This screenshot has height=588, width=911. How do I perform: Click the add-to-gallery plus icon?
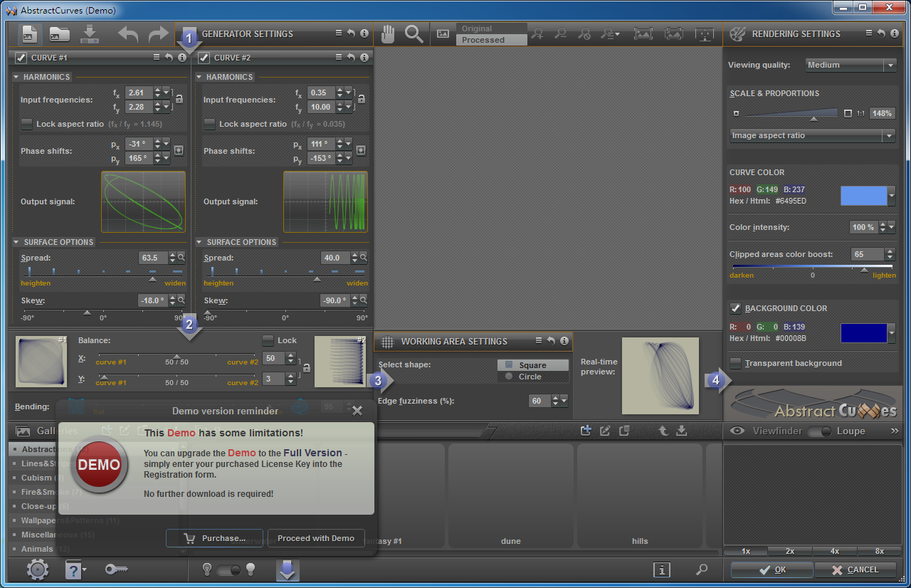pyautogui.click(x=586, y=430)
